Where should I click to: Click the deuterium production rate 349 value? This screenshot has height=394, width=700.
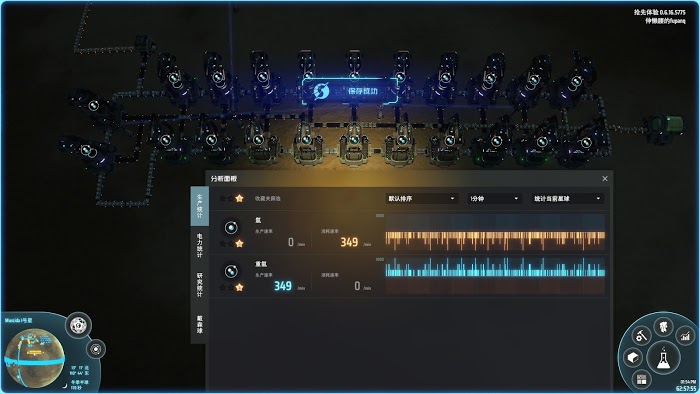(x=283, y=286)
